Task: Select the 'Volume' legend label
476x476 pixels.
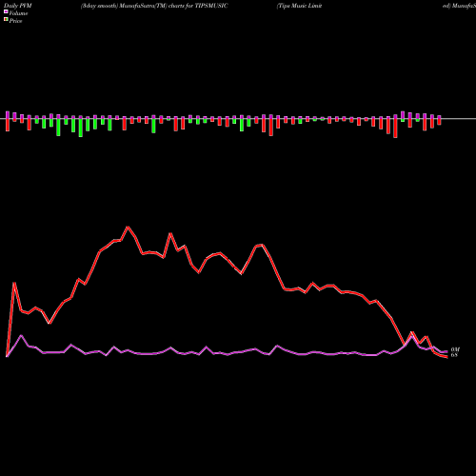Action: click(x=18, y=13)
